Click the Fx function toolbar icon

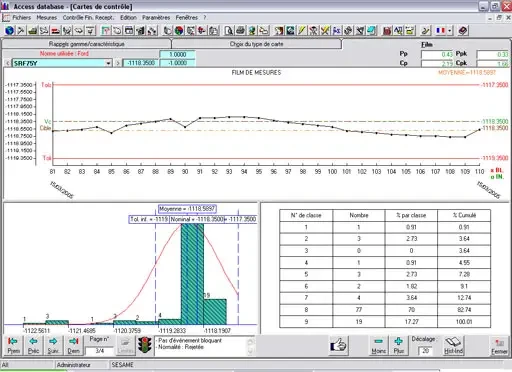[x=336, y=31]
